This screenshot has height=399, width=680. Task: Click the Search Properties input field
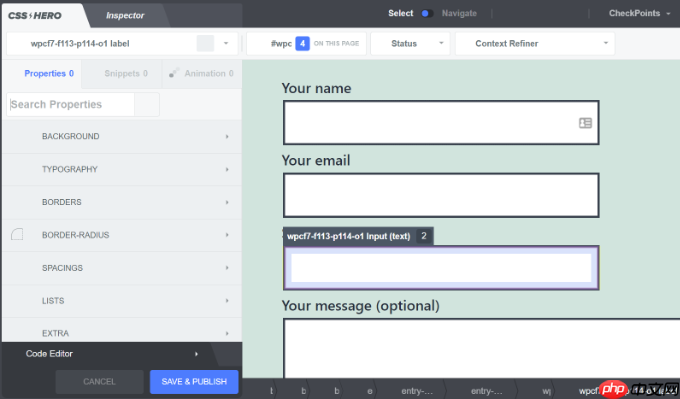click(71, 105)
